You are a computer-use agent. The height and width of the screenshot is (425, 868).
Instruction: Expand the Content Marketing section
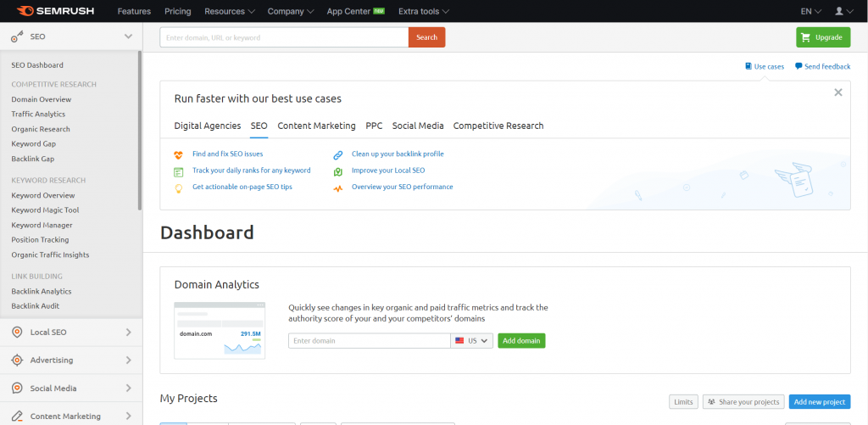(129, 417)
